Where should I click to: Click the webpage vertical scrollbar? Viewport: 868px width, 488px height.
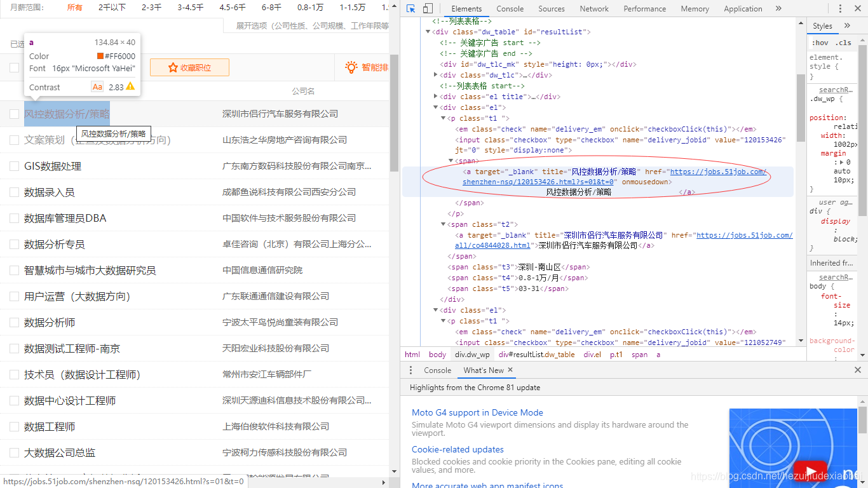coord(394,112)
